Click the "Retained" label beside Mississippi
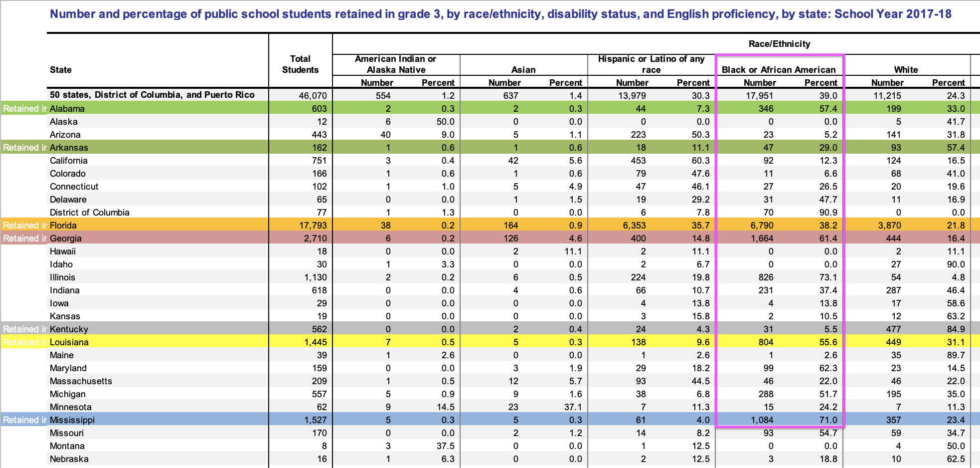The image size is (980, 468). click(x=24, y=420)
